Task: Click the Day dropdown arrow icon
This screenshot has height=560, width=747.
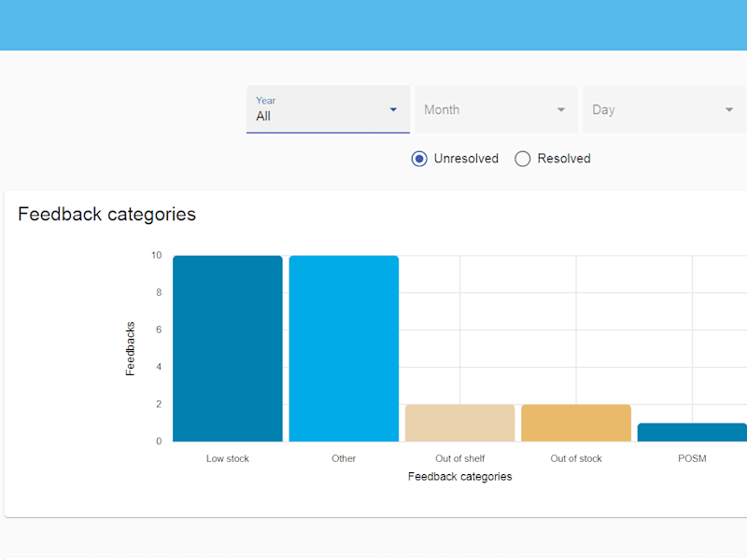Action: (729, 109)
